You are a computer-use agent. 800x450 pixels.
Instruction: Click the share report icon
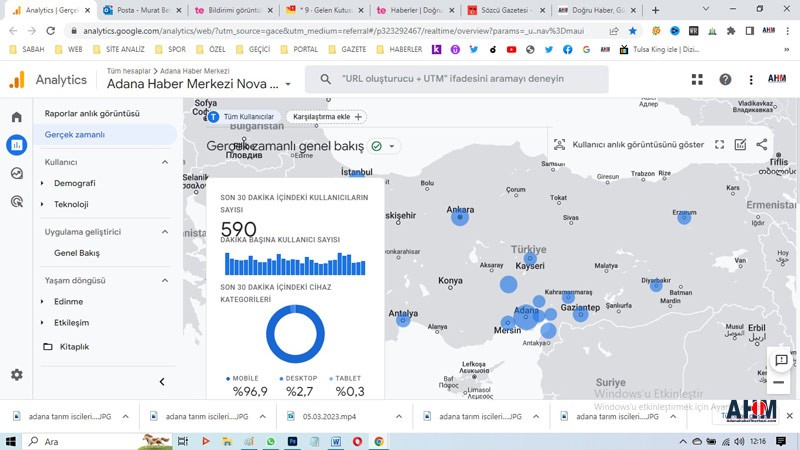762,145
